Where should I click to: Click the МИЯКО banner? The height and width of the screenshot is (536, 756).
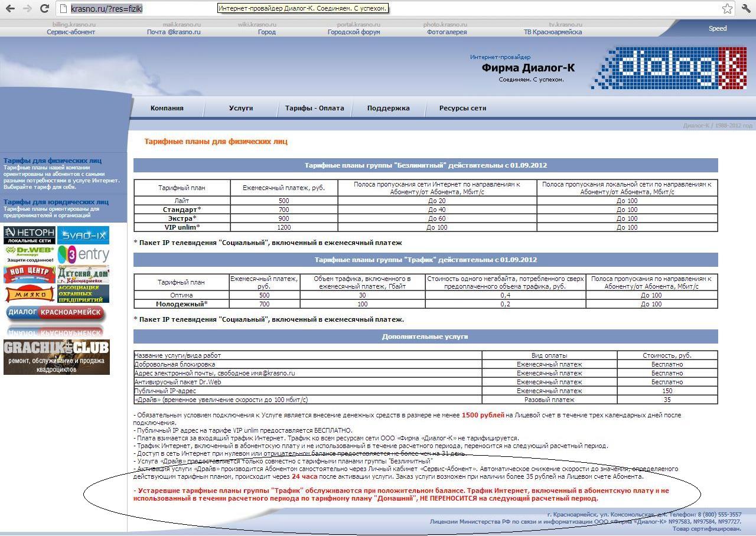coord(30,294)
